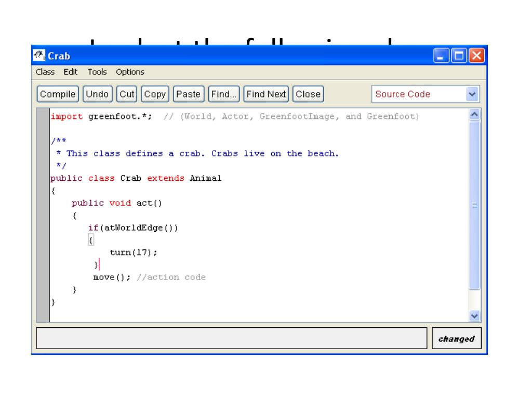Open the Options menu
This screenshot has width=532, height=399.
pos(130,72)
